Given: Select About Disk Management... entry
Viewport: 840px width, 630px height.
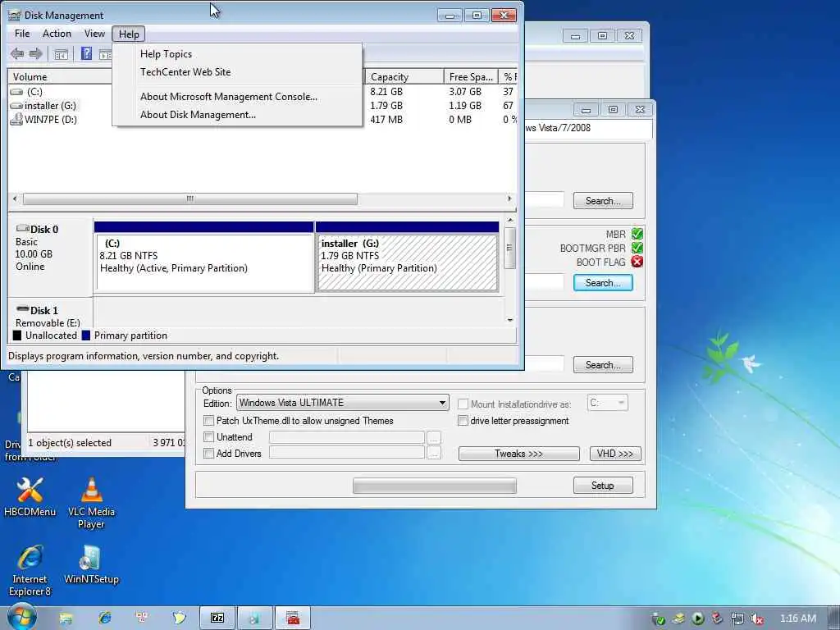Looking at the screenshot, I should pyautogui.click(x=237, y=115).
